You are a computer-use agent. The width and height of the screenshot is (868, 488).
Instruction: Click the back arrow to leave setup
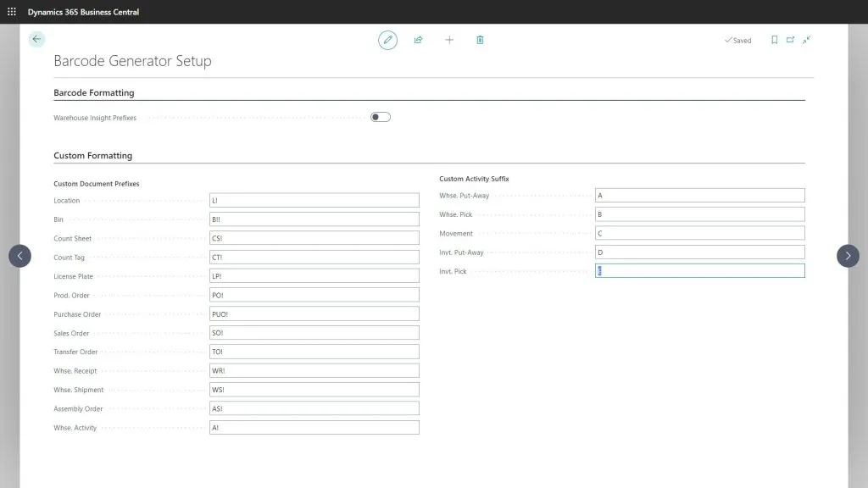pos(36,39)
